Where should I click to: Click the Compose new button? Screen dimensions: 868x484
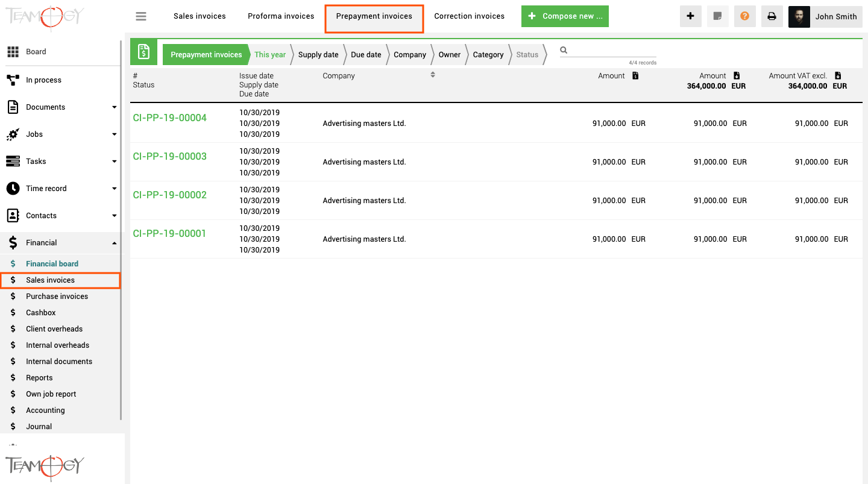(x=565, y=16)
